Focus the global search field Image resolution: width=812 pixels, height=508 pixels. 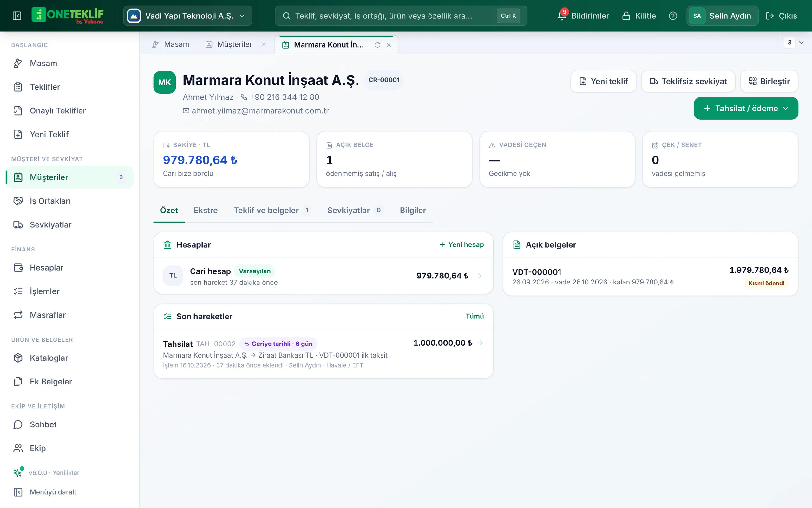click(401, 16)
